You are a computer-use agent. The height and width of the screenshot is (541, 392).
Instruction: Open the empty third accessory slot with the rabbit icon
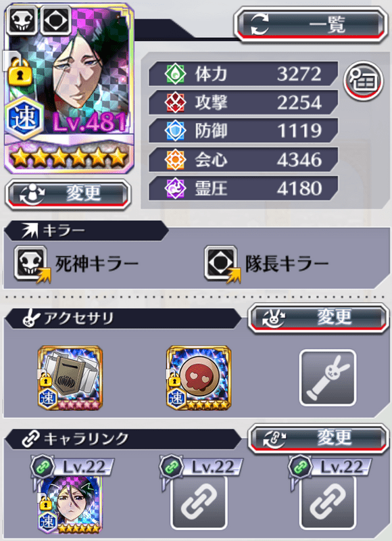coord(328,378)
